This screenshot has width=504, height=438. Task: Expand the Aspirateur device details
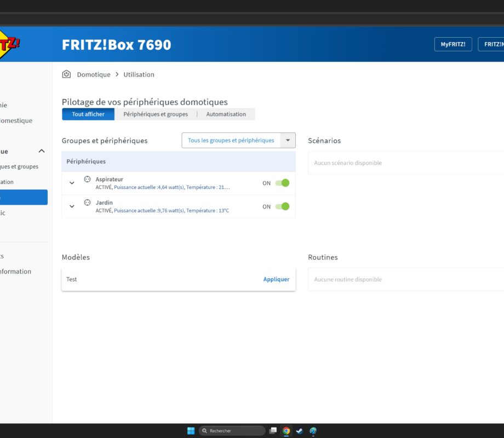[x=72, y=183]
